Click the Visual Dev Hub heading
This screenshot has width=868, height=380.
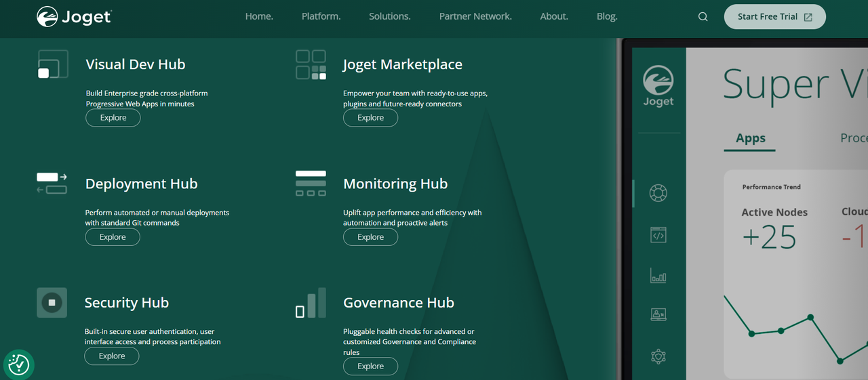[x=136, y=64]
